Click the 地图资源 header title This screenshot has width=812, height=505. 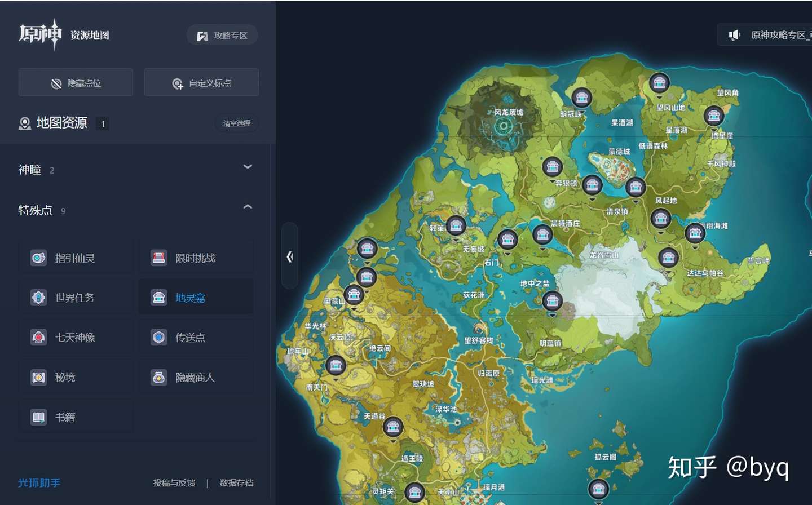[x=62, y=123]
